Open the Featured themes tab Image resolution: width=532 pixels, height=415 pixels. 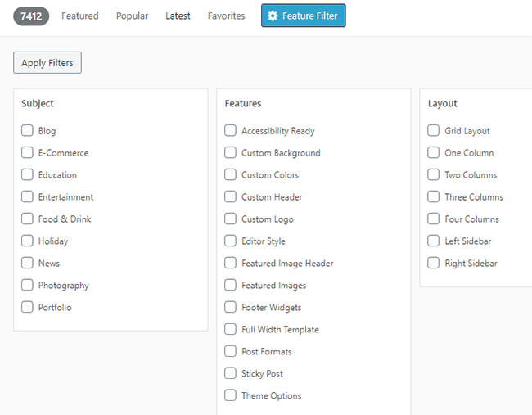(80, 16)
